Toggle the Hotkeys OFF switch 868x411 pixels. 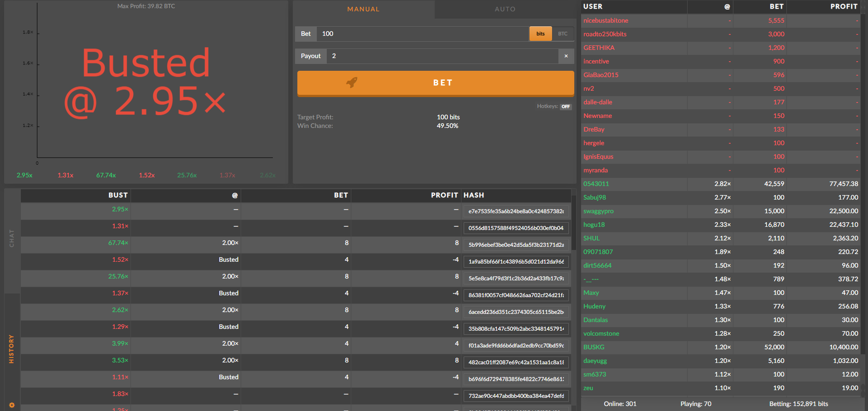[x=566, y=107]
